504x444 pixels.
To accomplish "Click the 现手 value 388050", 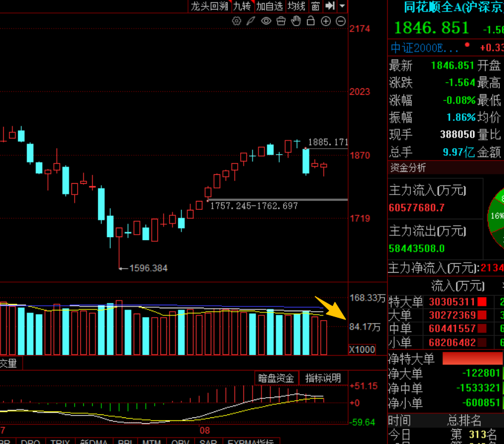I will tap(457, 135).
